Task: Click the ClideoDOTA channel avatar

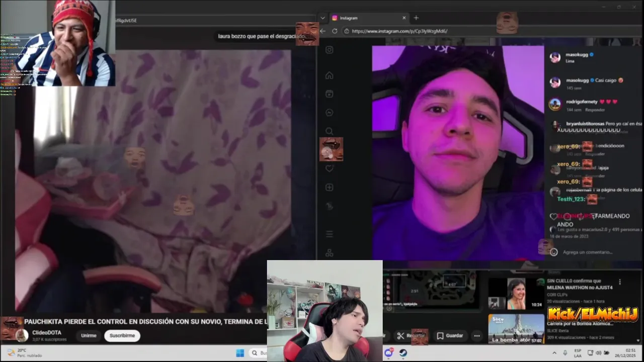Action: pos(22,335)
